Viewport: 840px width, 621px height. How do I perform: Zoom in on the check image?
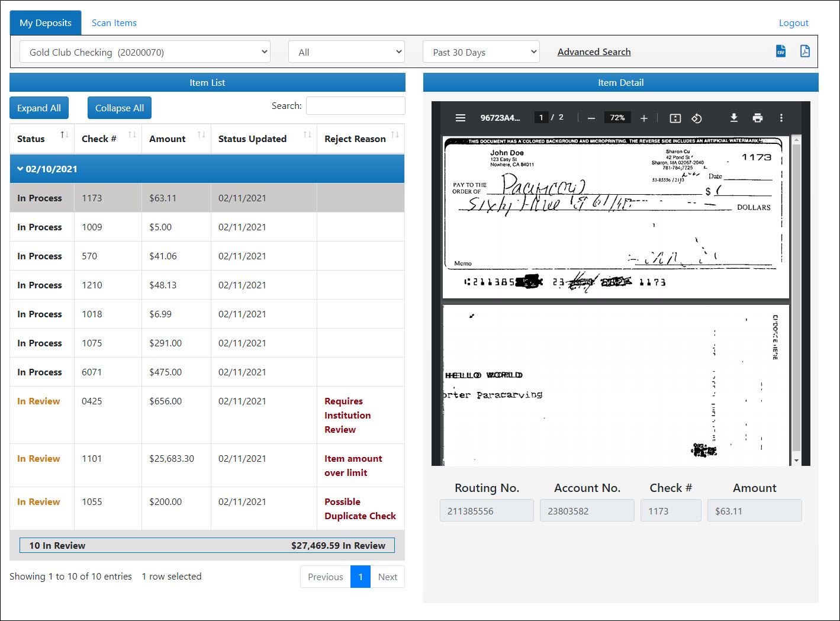pyautogui.click(x=644, y=118)
